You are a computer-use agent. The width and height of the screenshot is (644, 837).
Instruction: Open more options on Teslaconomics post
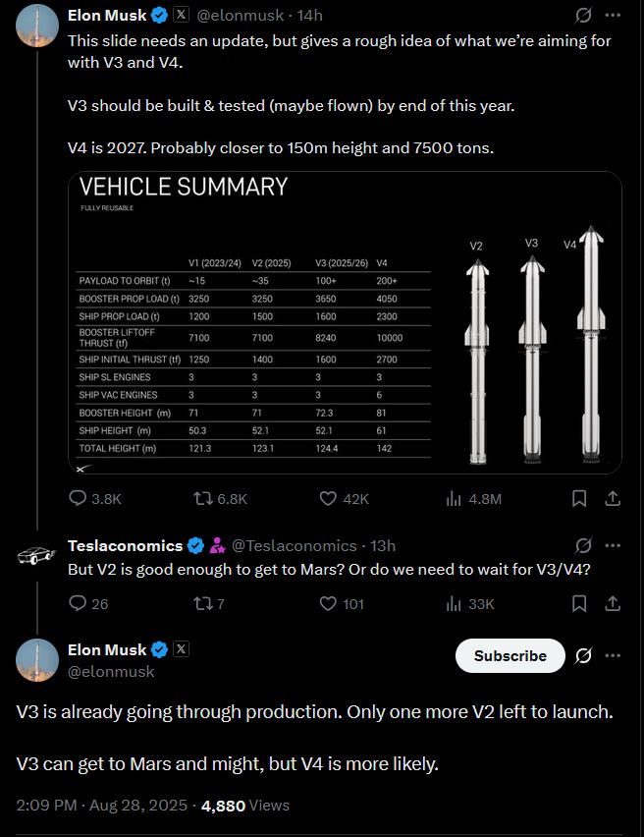point(613,545)
